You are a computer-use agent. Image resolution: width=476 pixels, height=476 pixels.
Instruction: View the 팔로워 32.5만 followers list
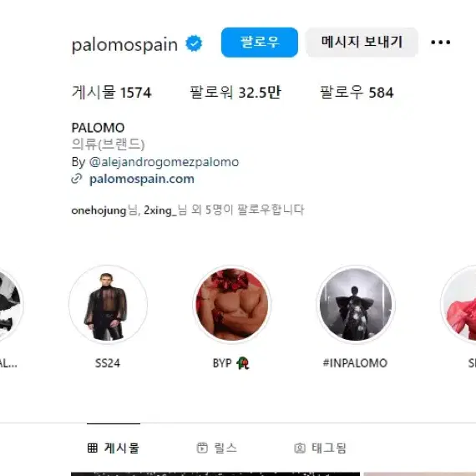(x=235, y=93)
